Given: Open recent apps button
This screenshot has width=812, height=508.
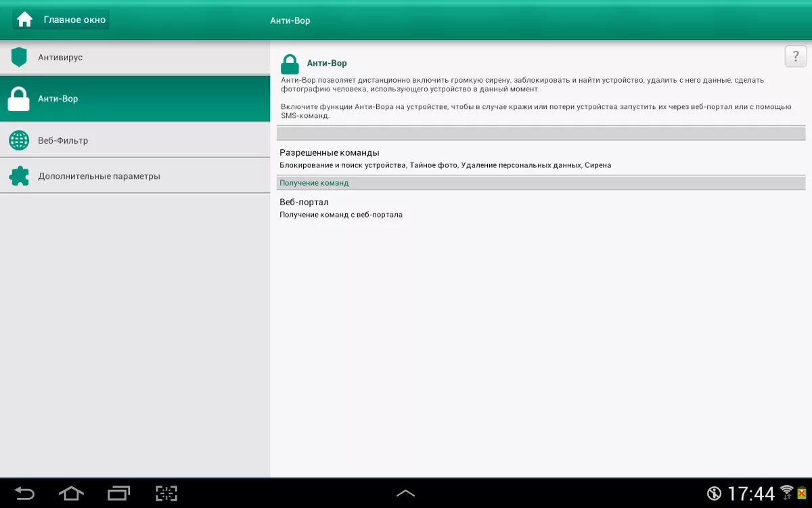Looking at the screenshot, I should [x=118, y=493].
